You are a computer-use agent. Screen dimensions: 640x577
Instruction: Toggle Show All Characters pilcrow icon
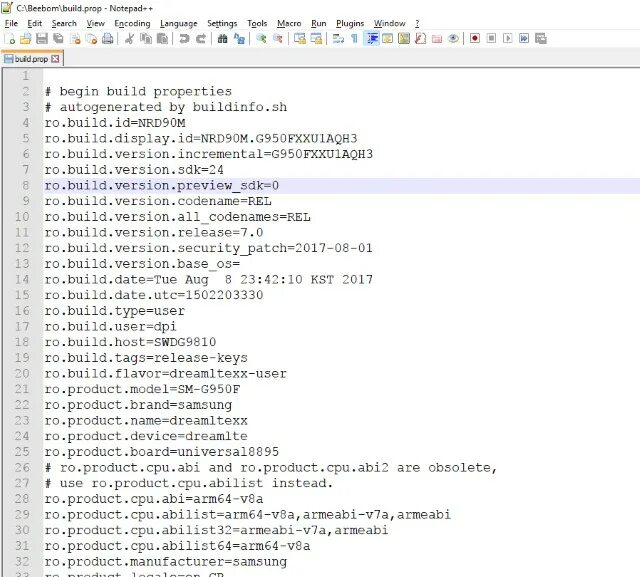[x=354, y=39]
